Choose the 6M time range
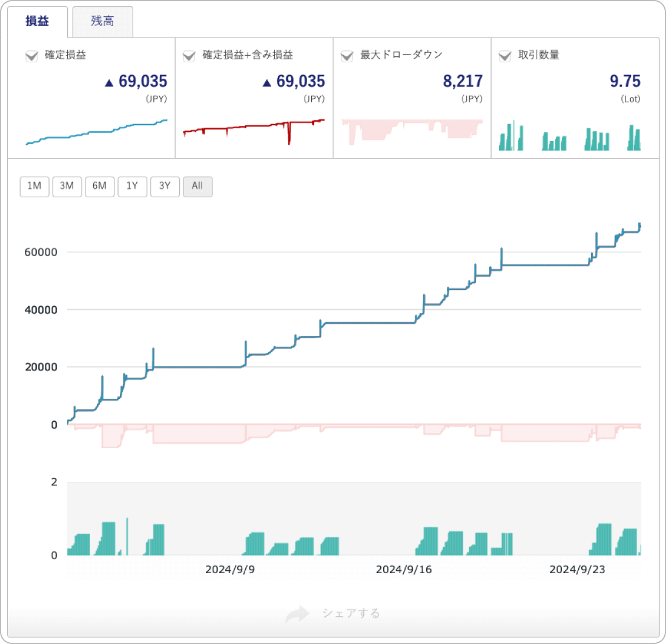The height and width of the screenshot is (644, 666). tap(100, 186)
